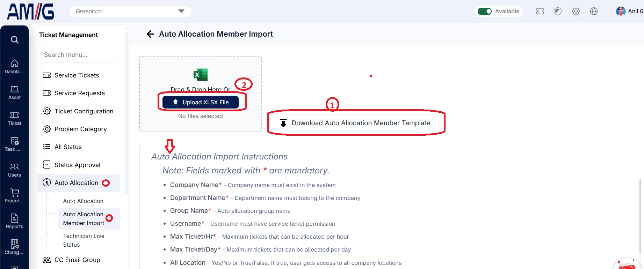
Task: Open settings gear in top bar
Action: click(x=576, y=11)
